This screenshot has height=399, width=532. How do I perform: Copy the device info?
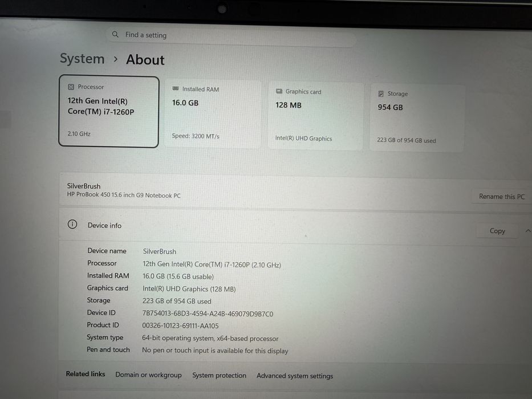(497, 231)
